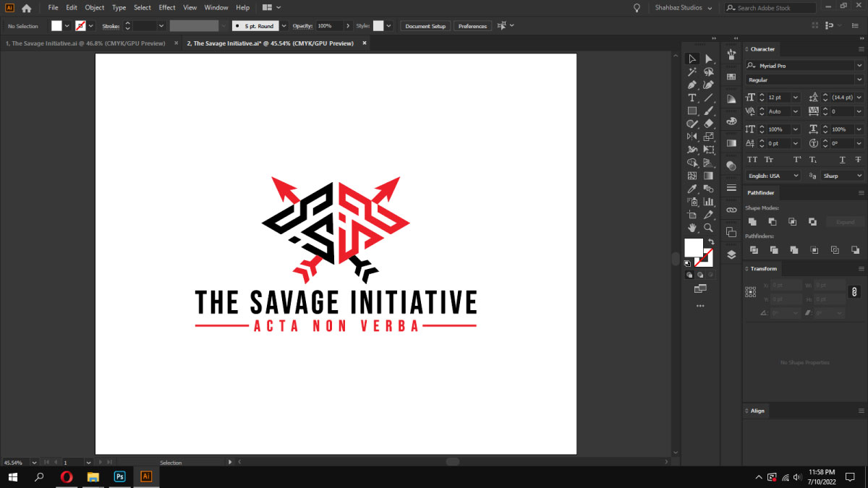This screenshot has width=868, height=488.
Task: Select the Hand tool
Action: coord(692,228)
